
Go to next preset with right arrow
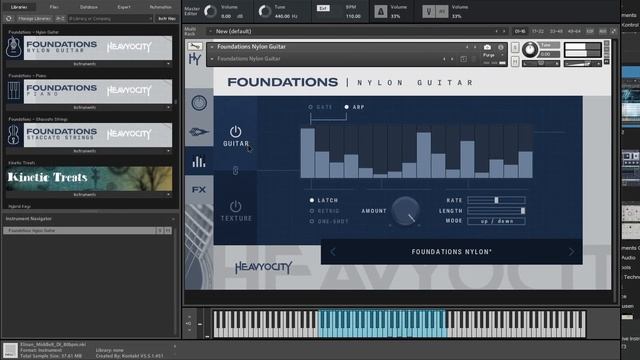[x=571, y=252]
